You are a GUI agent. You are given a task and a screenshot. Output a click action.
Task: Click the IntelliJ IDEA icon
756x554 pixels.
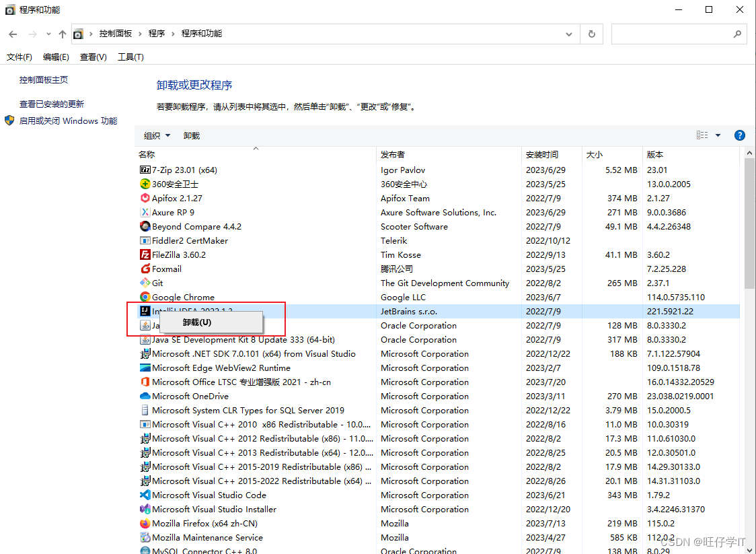145,311
